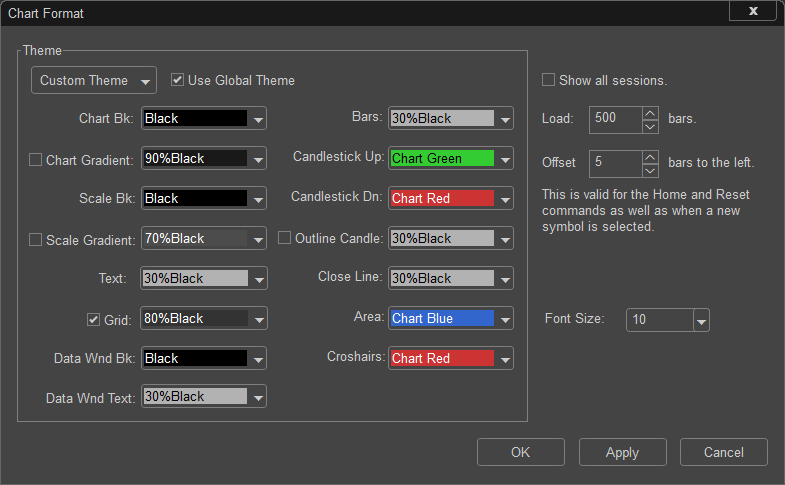Increase the Offset value with up arrow
The height and width of the screenshot is (485, 785).
point(650,158)
